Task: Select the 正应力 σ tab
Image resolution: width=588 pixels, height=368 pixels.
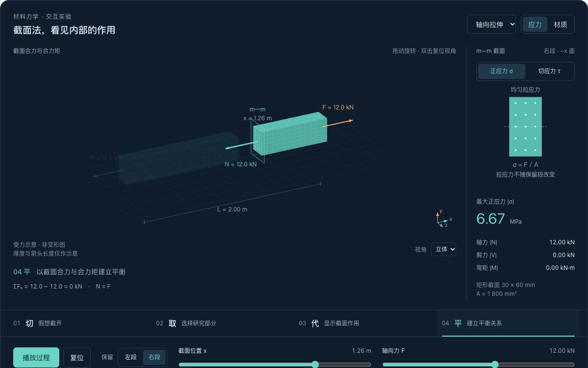Action: [502, 71]
